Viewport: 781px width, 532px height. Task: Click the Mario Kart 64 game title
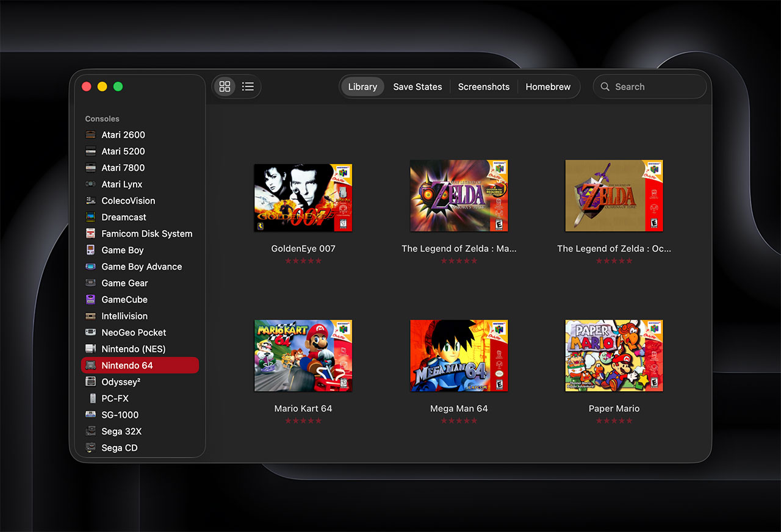coord(303,408)
